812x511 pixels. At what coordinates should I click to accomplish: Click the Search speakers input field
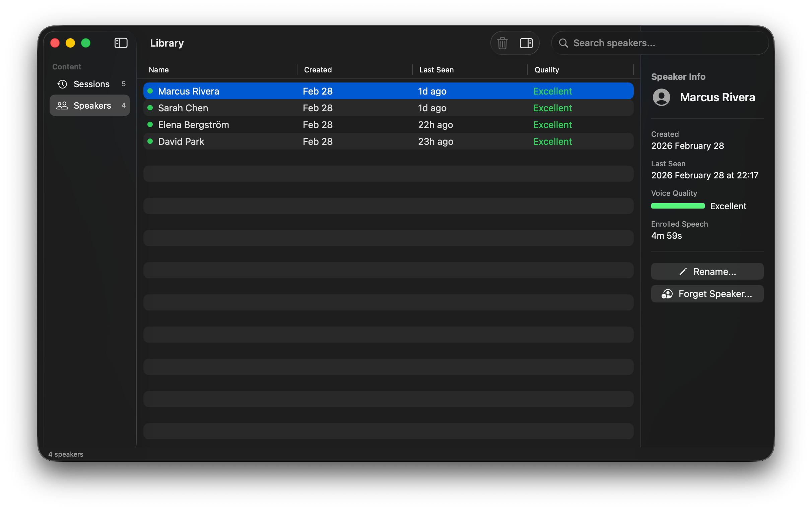(661, 43)
